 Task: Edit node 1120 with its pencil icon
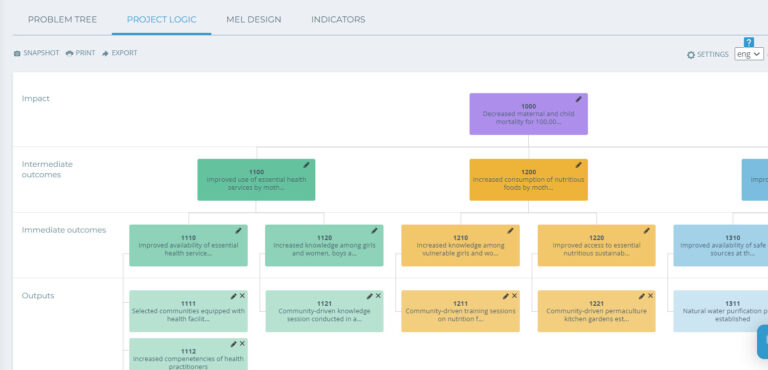374,230
